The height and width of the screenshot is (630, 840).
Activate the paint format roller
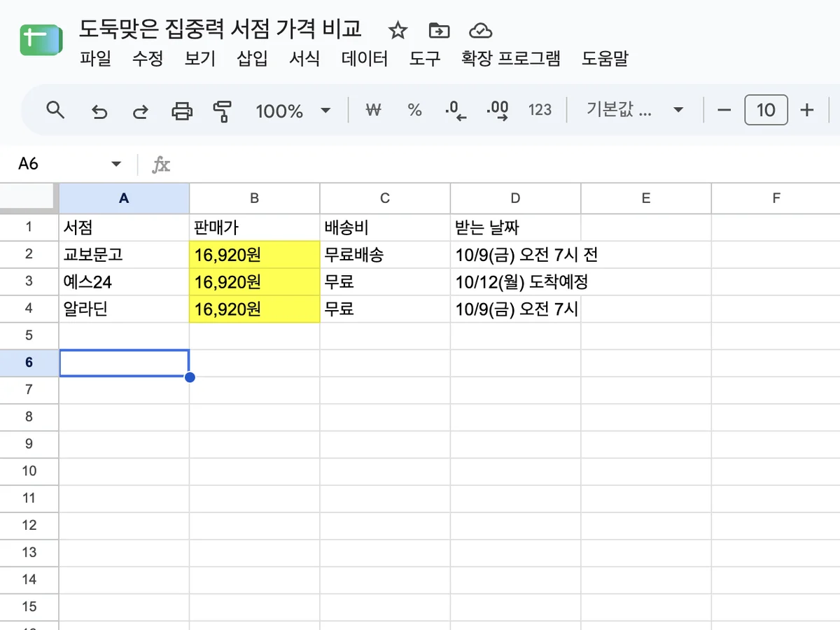[x=223, y=111]
